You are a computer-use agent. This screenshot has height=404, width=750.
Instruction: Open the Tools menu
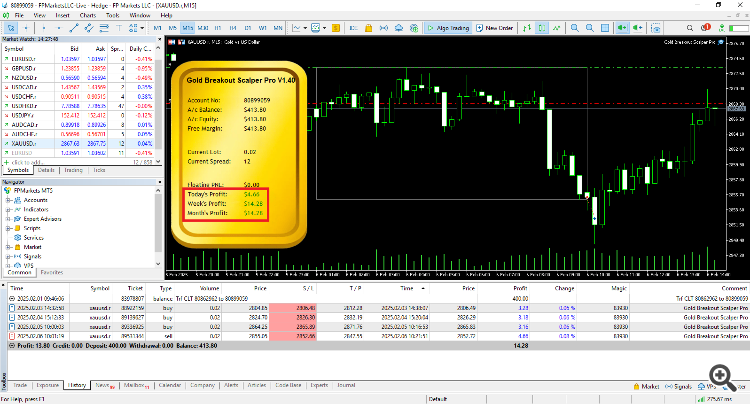point(112,15)
